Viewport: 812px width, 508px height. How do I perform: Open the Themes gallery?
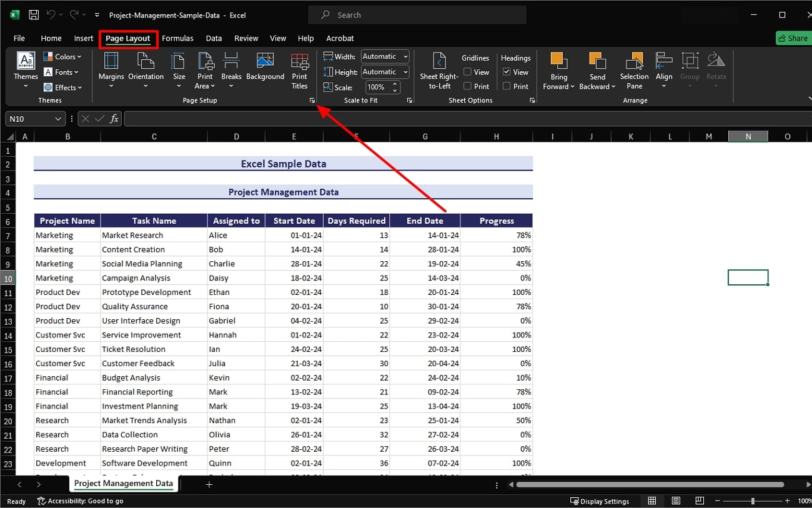[26, 69]
